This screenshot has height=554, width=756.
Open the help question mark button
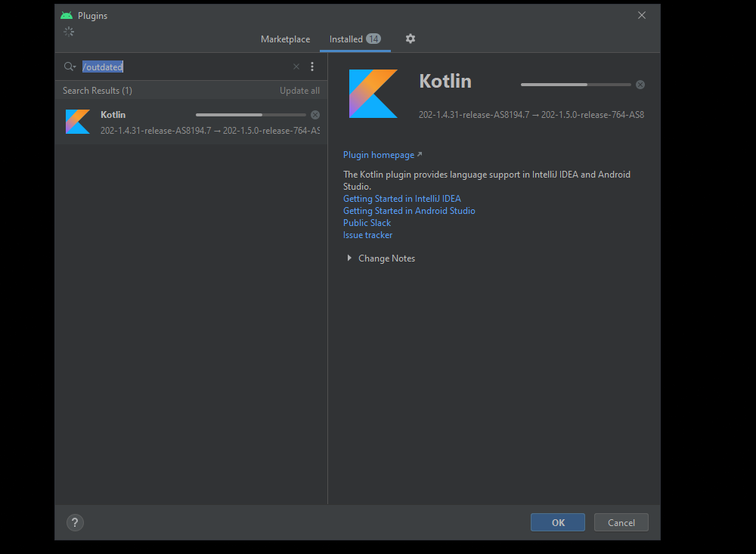coord(75,523)
